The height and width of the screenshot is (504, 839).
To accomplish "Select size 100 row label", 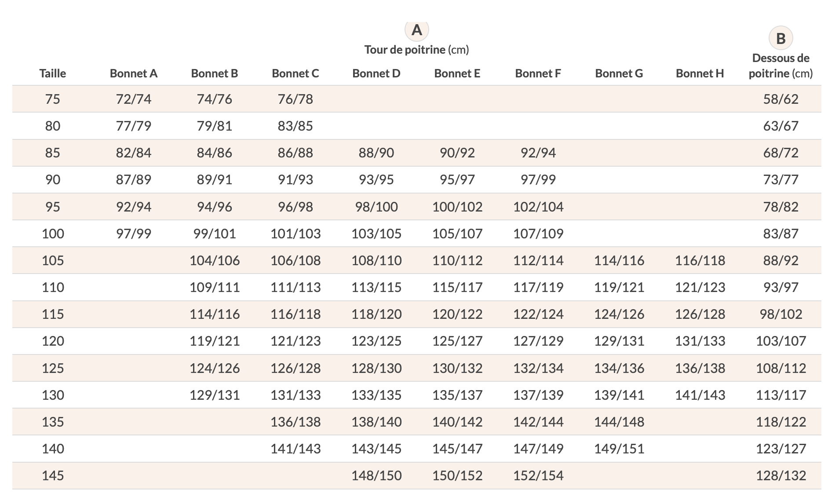I will click(x=53, y=234).
